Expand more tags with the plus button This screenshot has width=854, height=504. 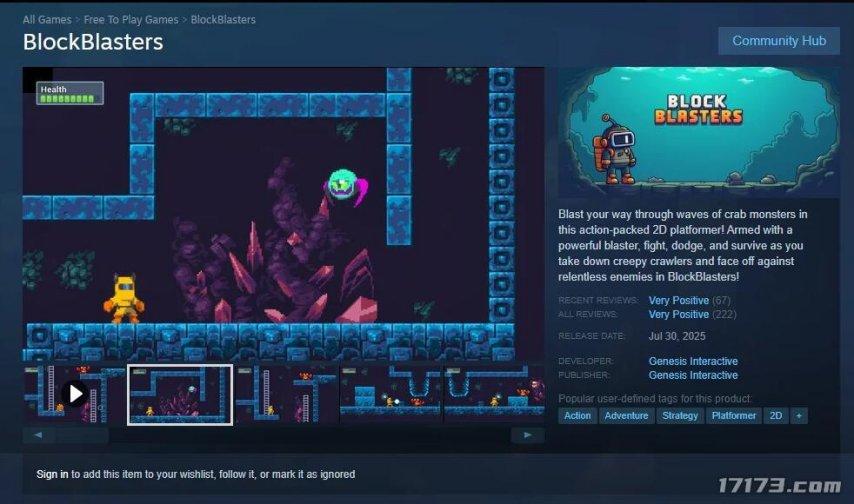798,415
